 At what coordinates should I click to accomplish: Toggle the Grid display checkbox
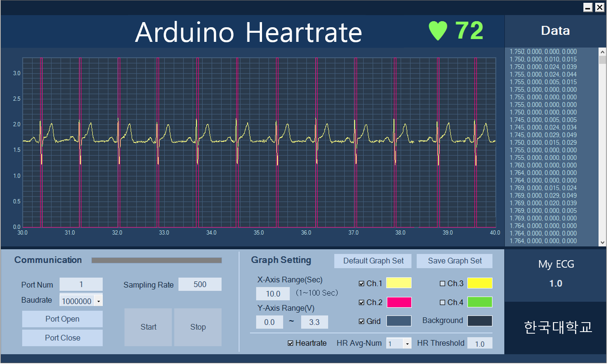(362, 321)
